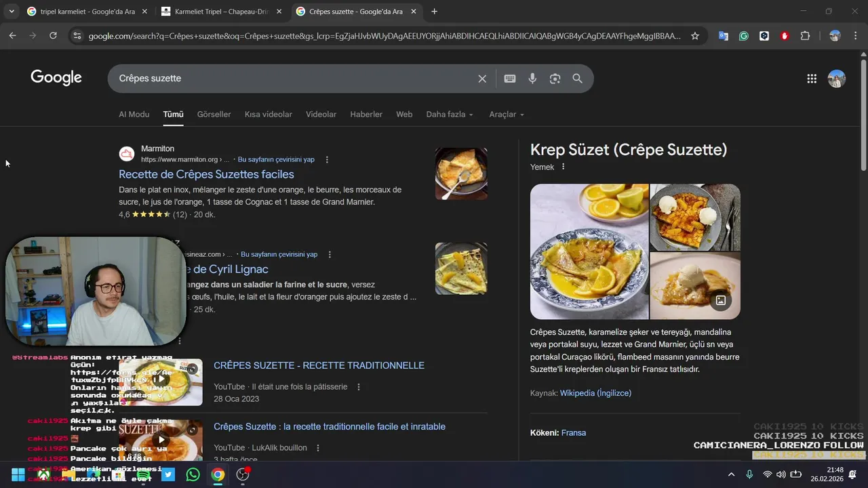Go back to the previous page
Image resolution: width=868 pixels, height=488 pixels.
click(12, 36)
